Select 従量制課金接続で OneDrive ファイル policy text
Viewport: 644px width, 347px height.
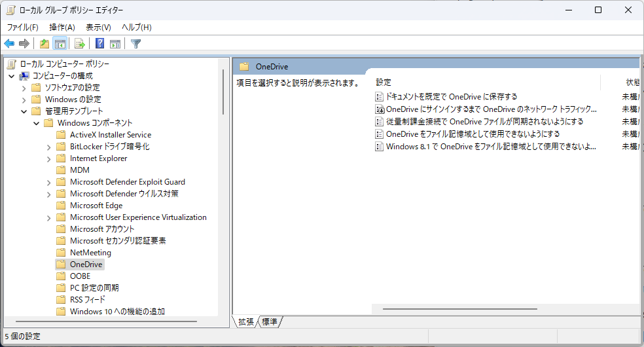pyautogui.click(x=485, y=122)
